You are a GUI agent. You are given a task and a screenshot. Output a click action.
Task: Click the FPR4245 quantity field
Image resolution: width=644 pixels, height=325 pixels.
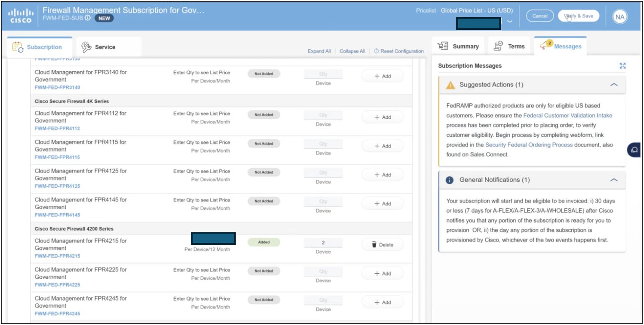(323, 300)
